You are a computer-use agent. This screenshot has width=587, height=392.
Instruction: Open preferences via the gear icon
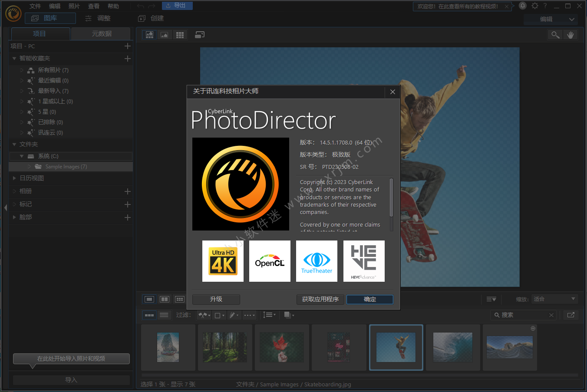click(535, 6)
